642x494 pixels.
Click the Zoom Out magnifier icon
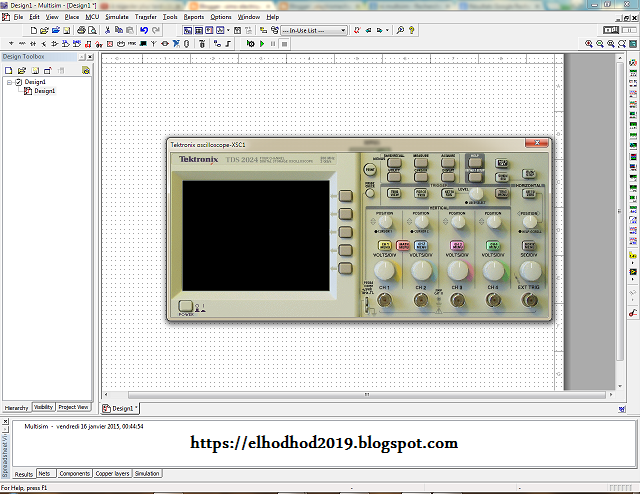click(600, 44)
